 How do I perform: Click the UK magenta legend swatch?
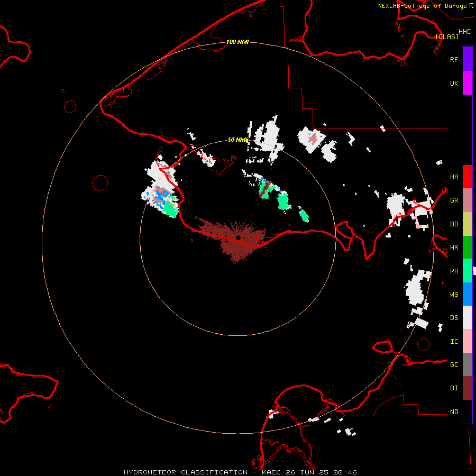click(x=467, y=83)
